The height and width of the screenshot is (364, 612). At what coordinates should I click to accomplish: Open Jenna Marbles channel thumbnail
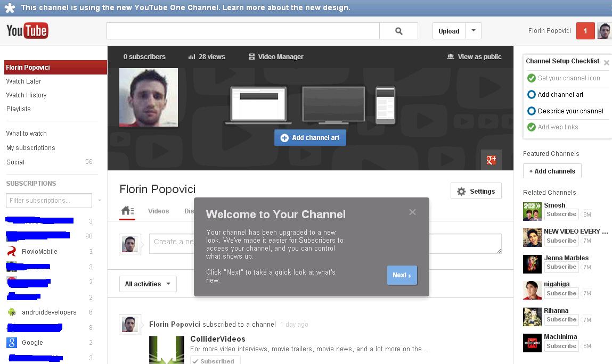coord(532,264)
